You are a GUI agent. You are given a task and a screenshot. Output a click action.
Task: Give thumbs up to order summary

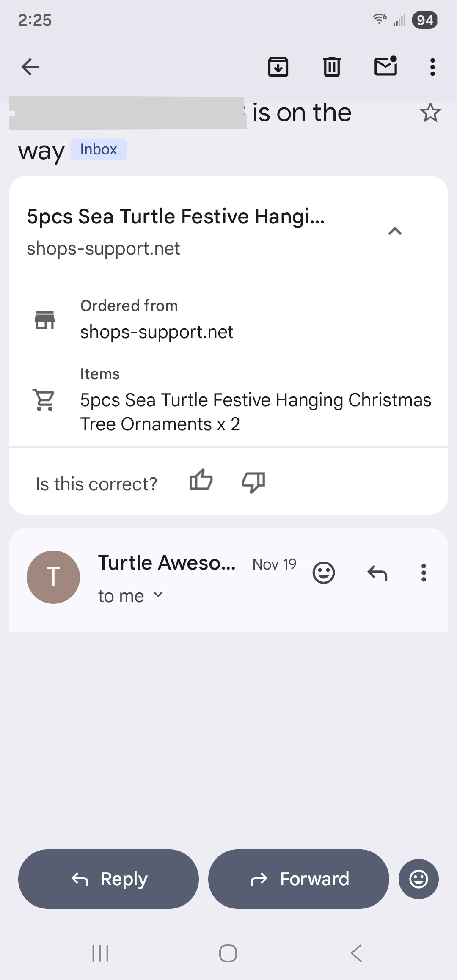click(201, 481)
